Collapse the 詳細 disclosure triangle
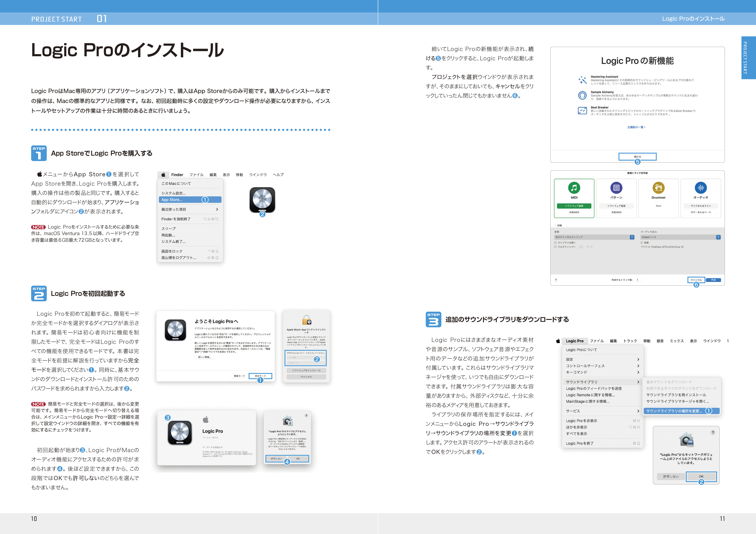The image size is (756, 534). (x=555, y=225)
